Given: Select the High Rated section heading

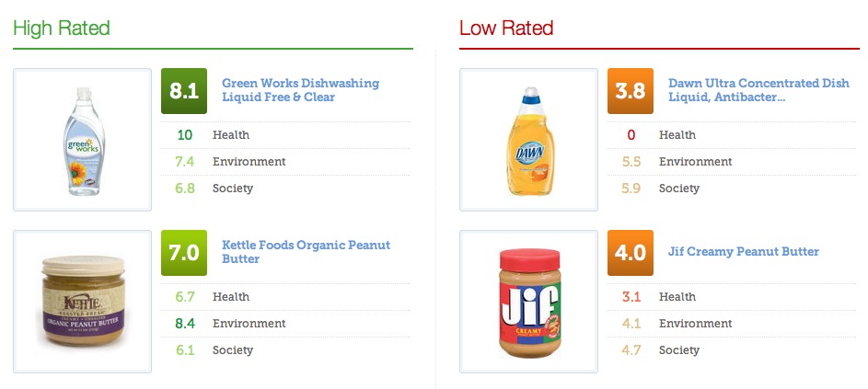Looking at the screenshot, I should click(62, 28).
